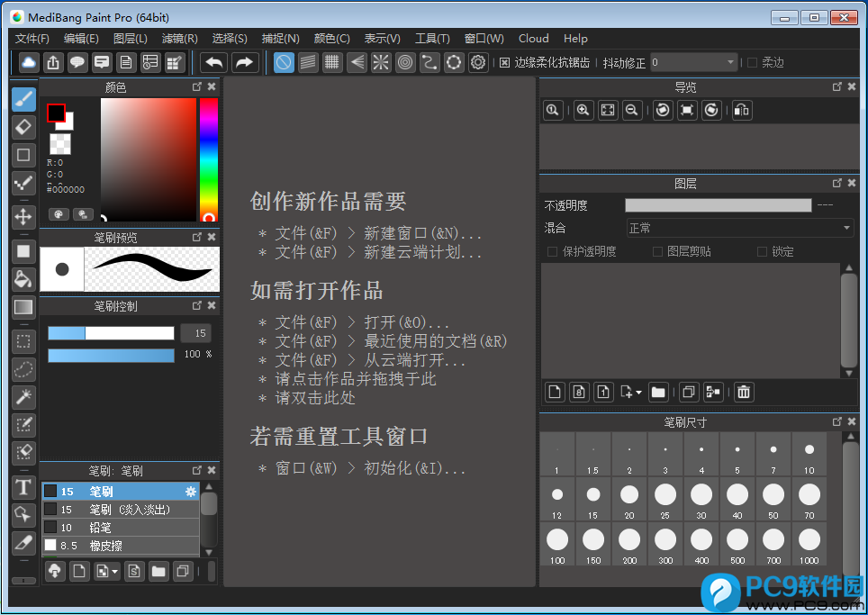Create new layer in layer panel
The width and height of the screenshot is (868, 615).
555,393
